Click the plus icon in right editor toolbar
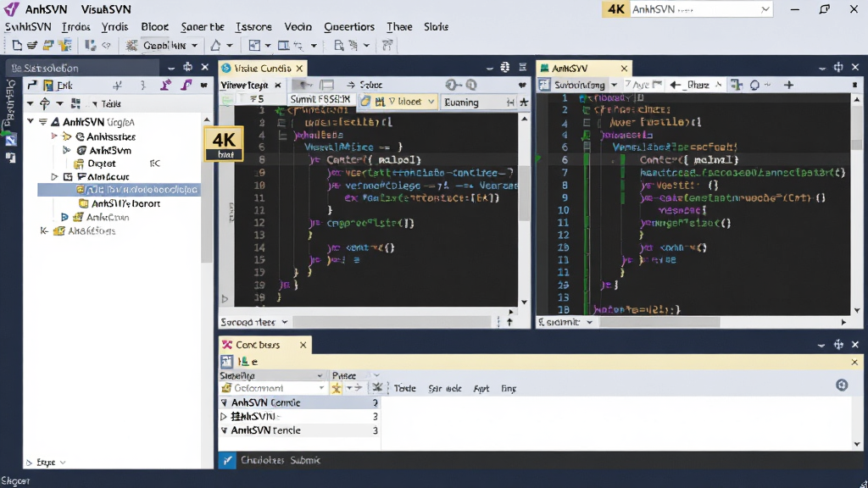The image size is (868, 488). pos(789,85)
